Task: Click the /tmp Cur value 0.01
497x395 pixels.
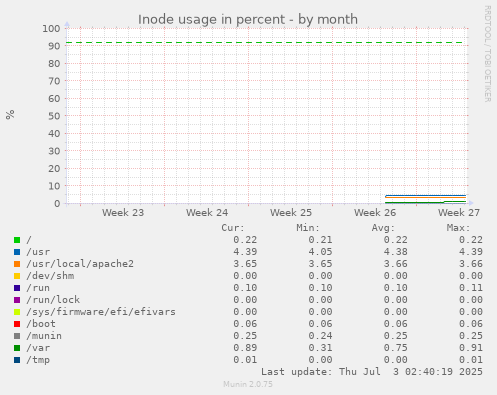Action: [245, 360]
